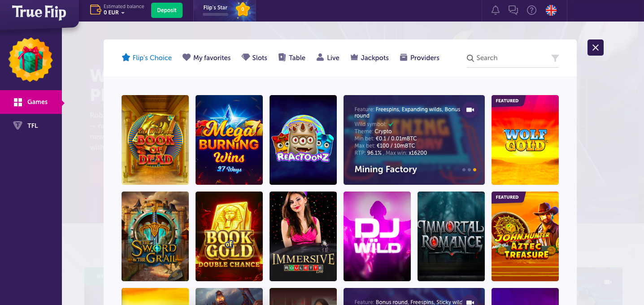Click the gift box bonus icon

click(x=31, y=60)
